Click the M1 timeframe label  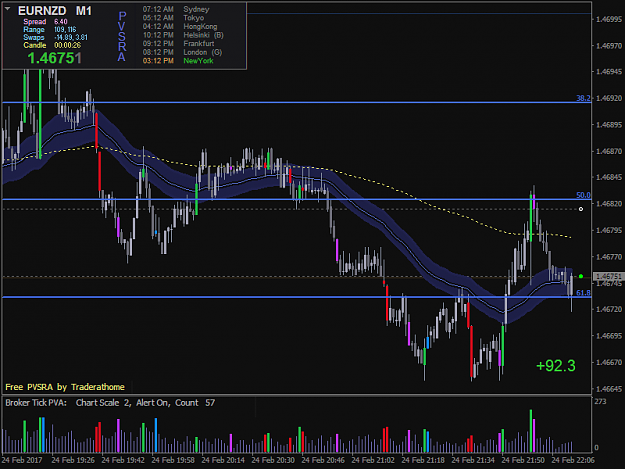point(84,11)
